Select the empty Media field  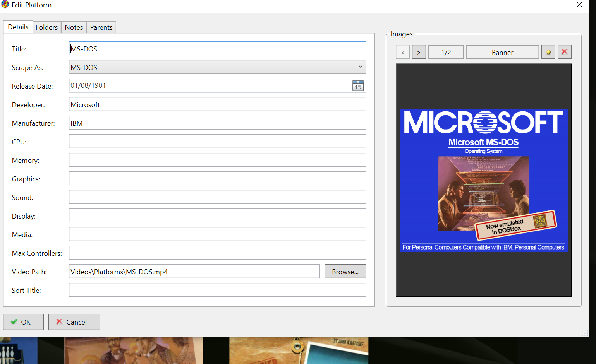point(217,234)
